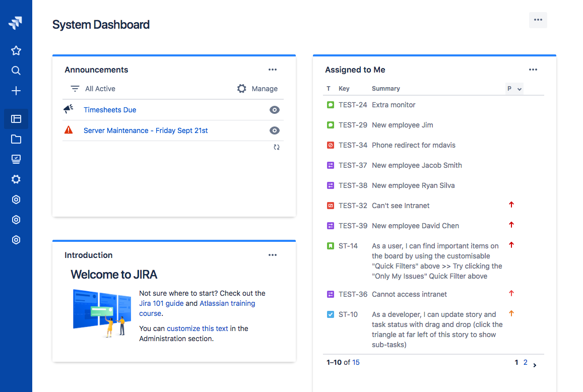Click the issue type icon for TEST-36
Screen dimensions: 583x392
click(x=330, y=294)
